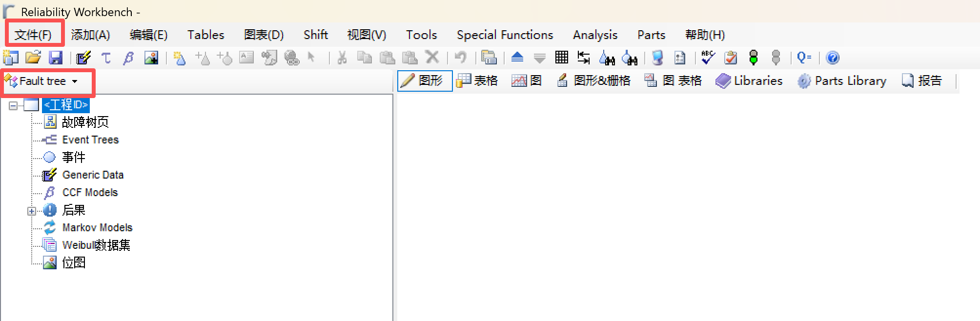Click the blue up-arrow page toolbar icon
The image size is (980, 321).
[x=517, y=57]
